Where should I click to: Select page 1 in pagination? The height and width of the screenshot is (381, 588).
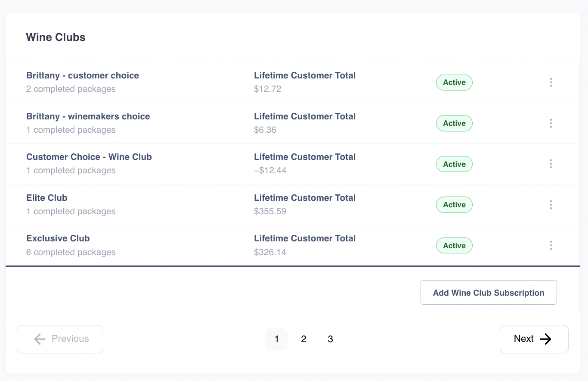click(x=277, y=339)
